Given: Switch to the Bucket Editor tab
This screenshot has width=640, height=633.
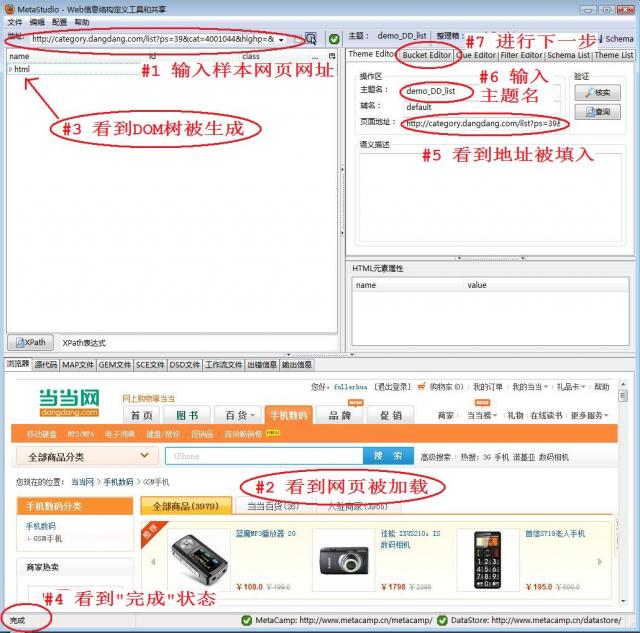Looking at the screenshot, I should [427, 55].
